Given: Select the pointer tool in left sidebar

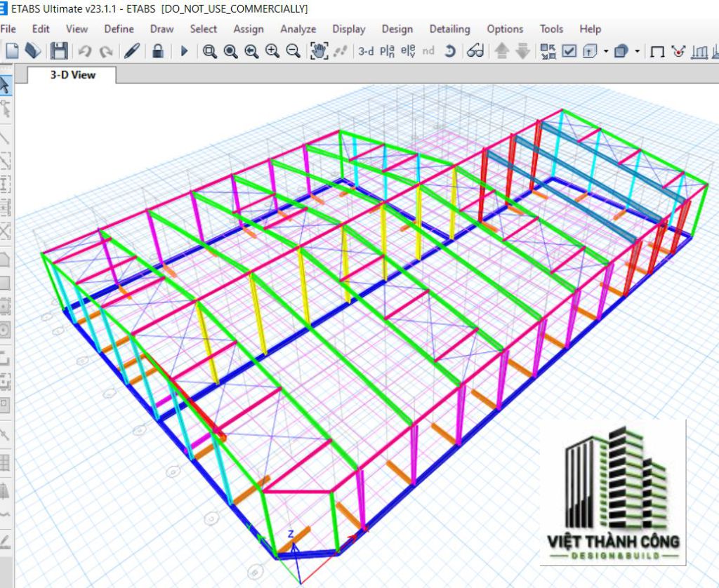Looking at the screenshot, I should click(x=5, y=86).
